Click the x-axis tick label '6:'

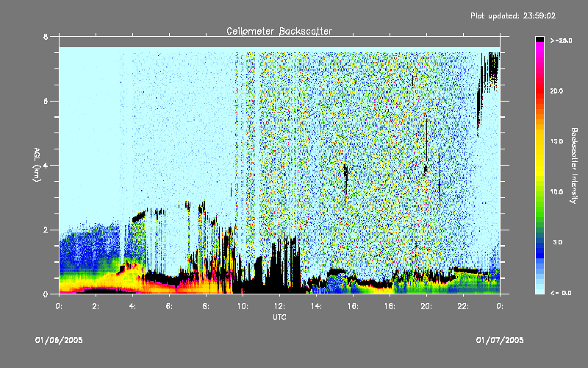click(x=170, y=306)
